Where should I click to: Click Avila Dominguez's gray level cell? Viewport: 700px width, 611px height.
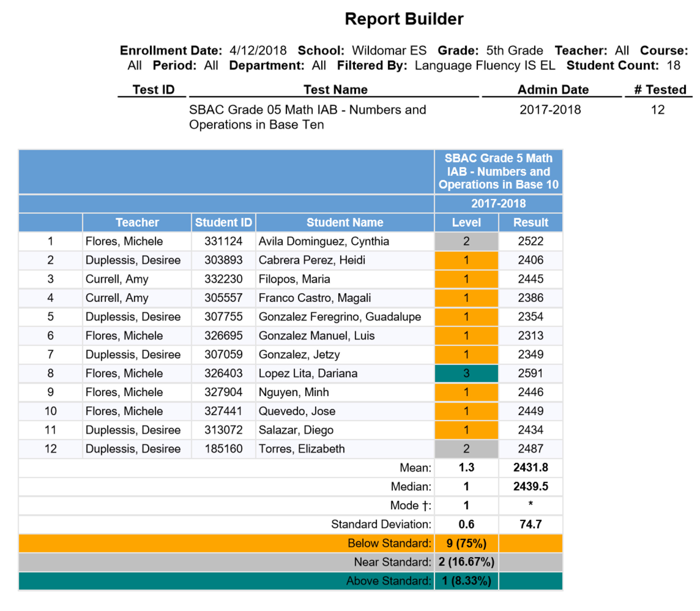pos(466,241)
